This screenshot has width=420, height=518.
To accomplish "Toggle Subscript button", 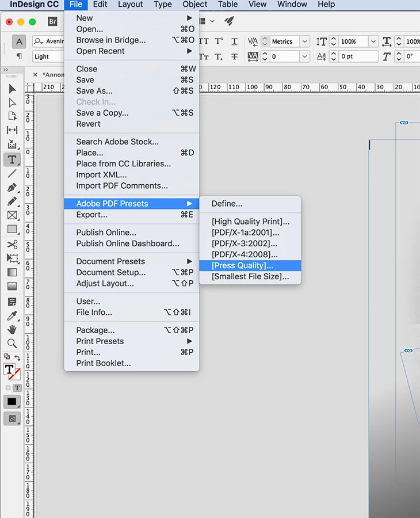I will pos(219,57).
